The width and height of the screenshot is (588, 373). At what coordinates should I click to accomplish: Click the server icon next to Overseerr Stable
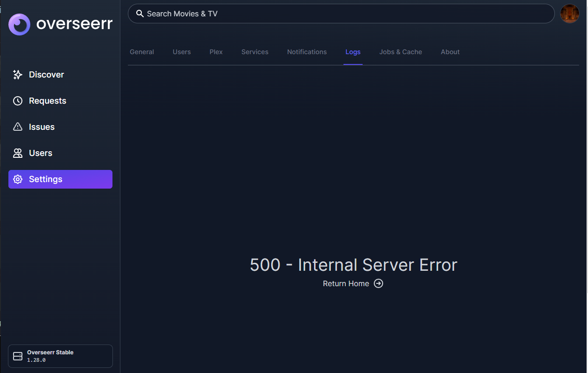coord(17,356)
